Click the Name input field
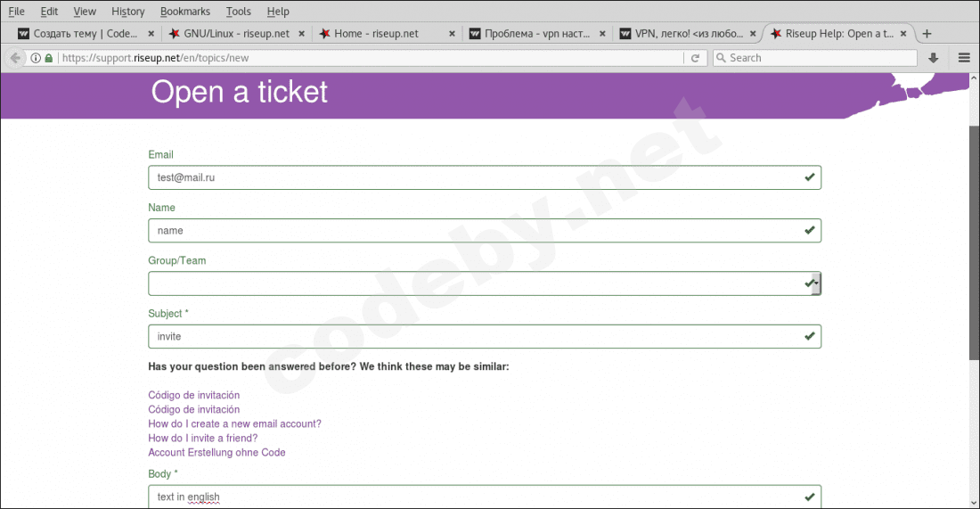The width and height of the screenshot is (980, 509). (x=485, y=231)
